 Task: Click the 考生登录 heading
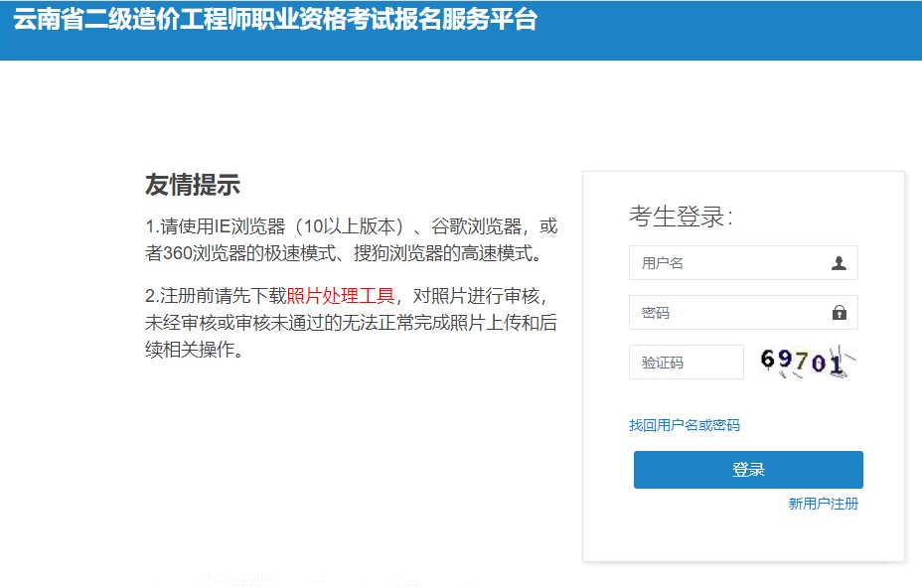[x=680, y=217]
